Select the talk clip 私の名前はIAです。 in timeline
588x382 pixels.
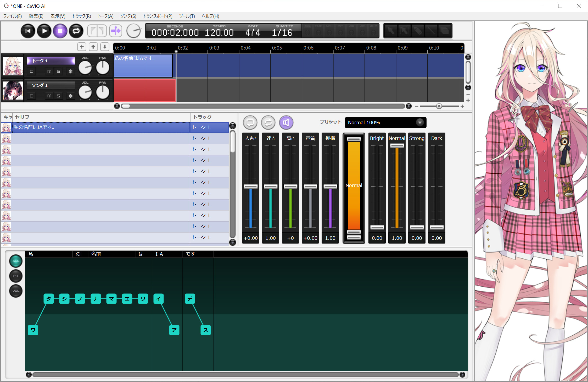[143, 66]
